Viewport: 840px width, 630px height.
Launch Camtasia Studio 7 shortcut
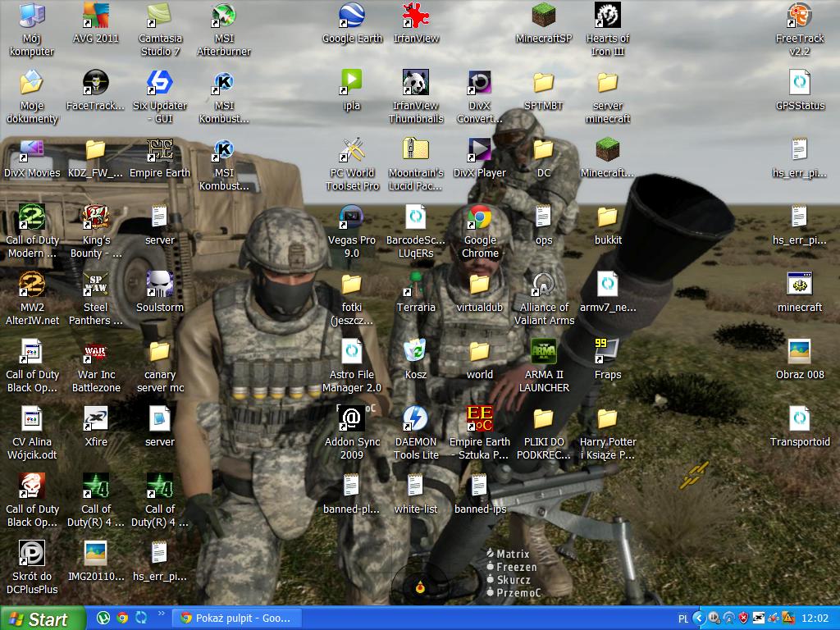[x=160, y=16]
